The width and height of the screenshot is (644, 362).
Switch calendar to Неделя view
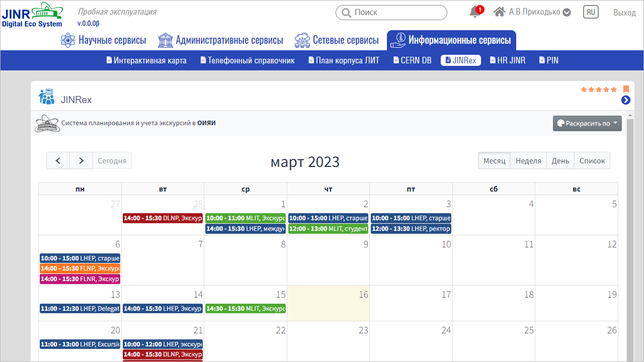tap(528, 161)
